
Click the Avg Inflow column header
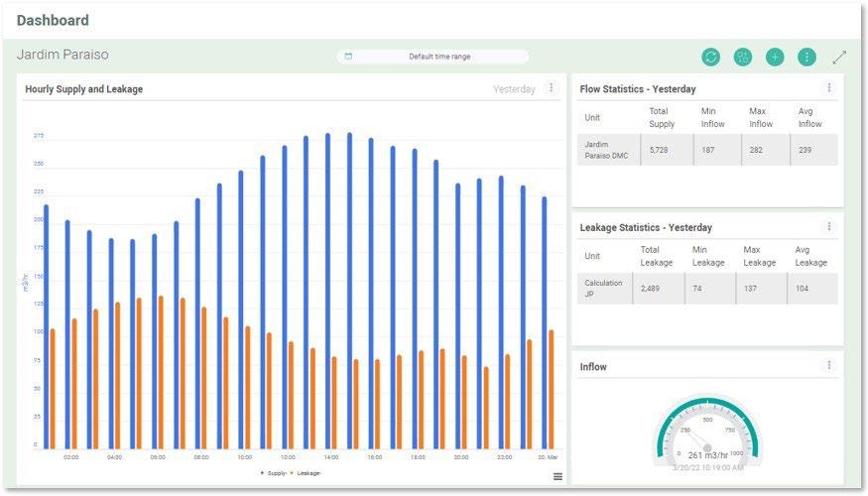[x=809, y=117]
